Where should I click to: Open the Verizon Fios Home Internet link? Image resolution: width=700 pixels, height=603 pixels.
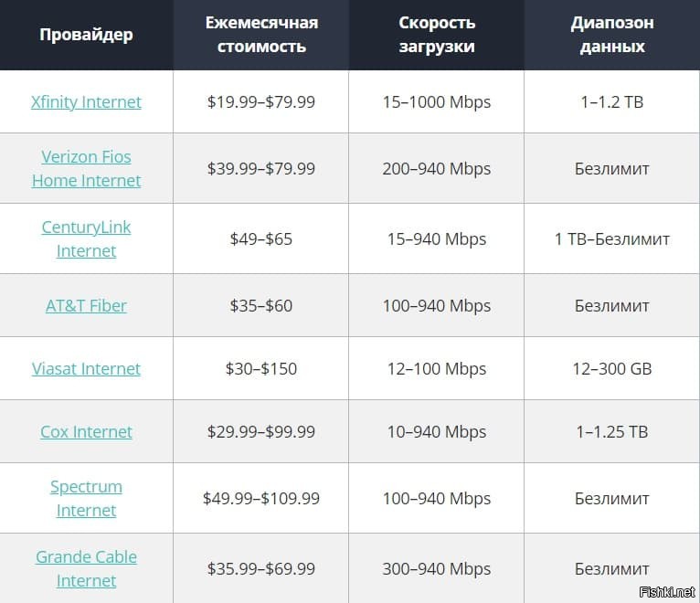click(86, 169)
